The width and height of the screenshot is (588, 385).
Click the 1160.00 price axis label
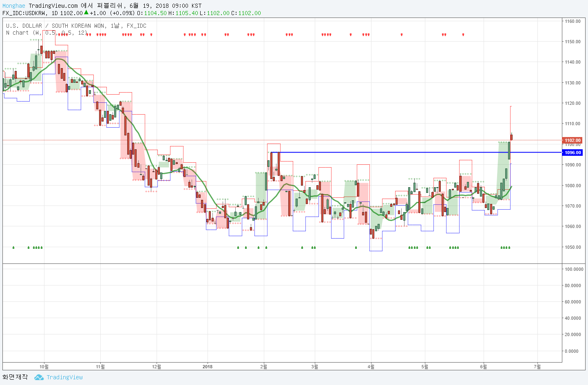point(573,21)
